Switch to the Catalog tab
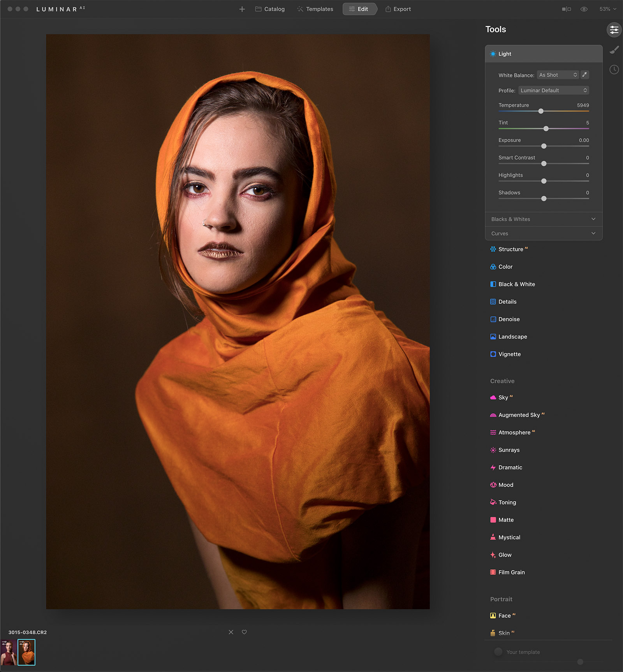 click(270, 9)
